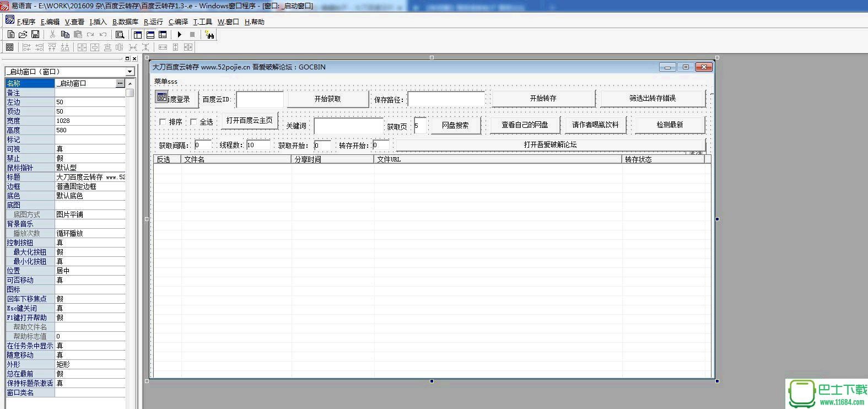Click the 转存状态 column header

coord(664,159)
